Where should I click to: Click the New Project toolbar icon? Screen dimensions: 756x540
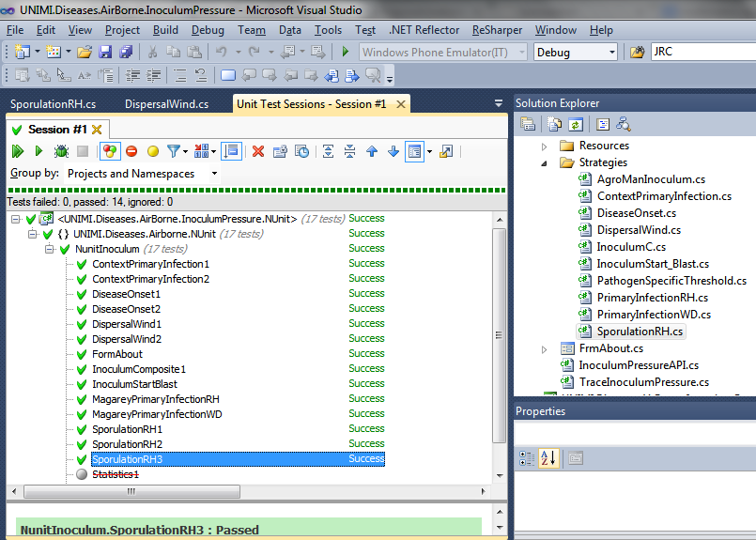click(23, 52)
